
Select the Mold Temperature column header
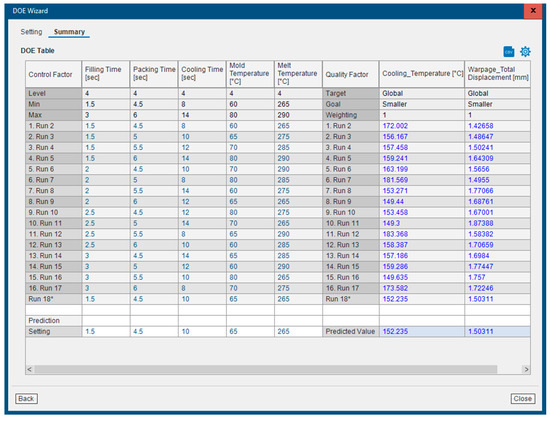pyautogui.click(x=250, y=74)
